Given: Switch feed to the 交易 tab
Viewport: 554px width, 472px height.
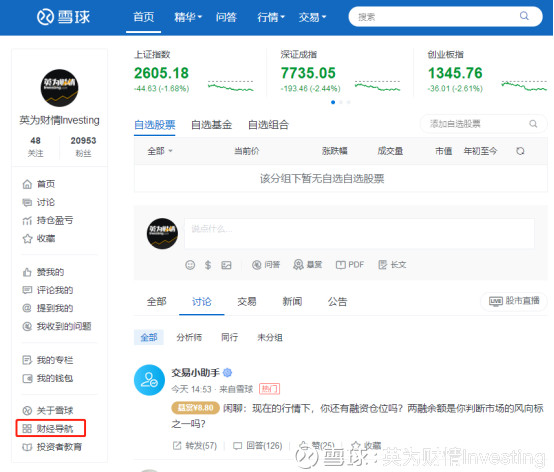Looking at the screenshot, I should (x=247, y=302).
